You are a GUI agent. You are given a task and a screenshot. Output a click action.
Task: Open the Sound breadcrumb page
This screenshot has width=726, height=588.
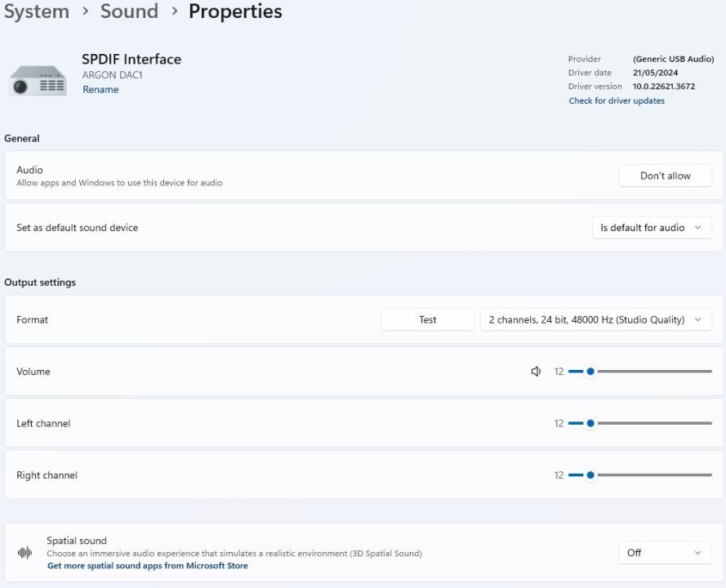(x=129, y=12)
